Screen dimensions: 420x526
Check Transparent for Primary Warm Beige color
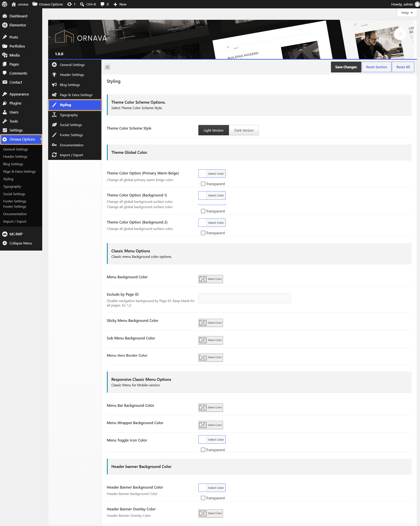point(203,184)
